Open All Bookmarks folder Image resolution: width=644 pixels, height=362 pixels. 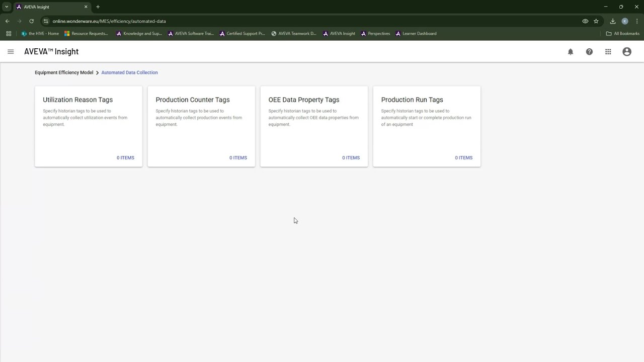point(623,34)
